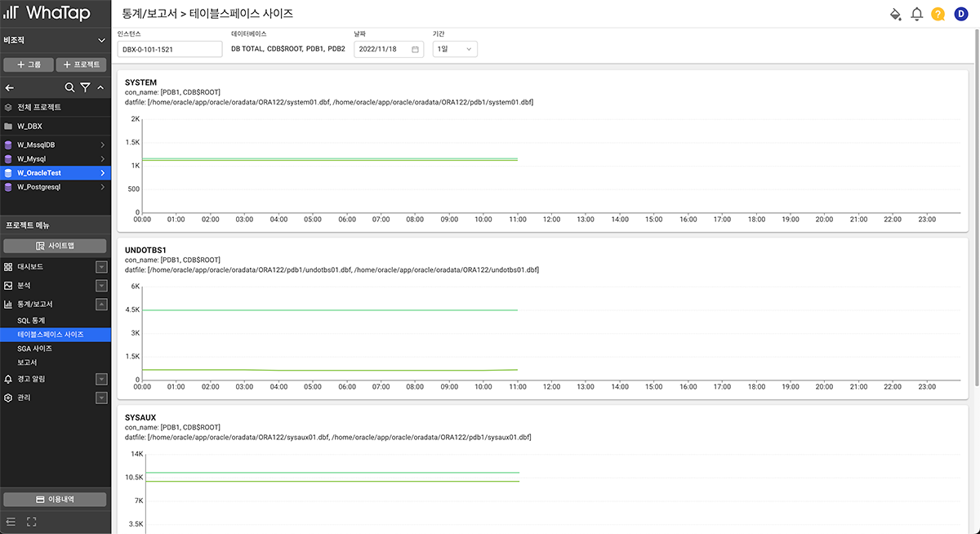Toggle fullscreen mode icon
Screen dimensions: 980x534
click(33, 521)
